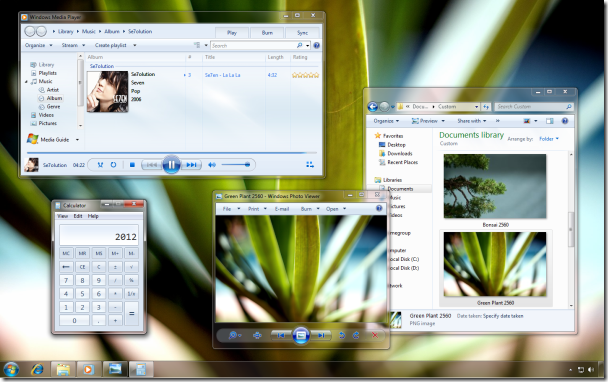The height and width of the screenshot is (382, 608).
Task: Click Photo Viewer actual size icon
Action: (x=257, y=335)
